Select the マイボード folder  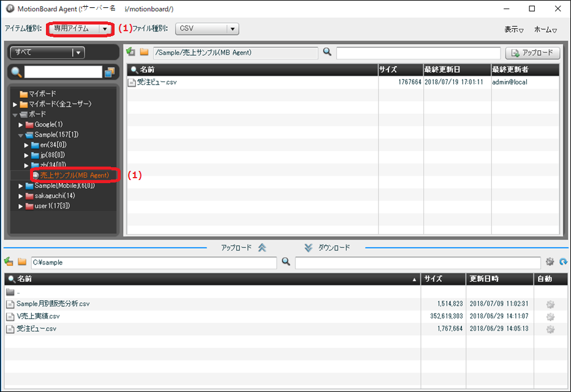coord(38,94)
